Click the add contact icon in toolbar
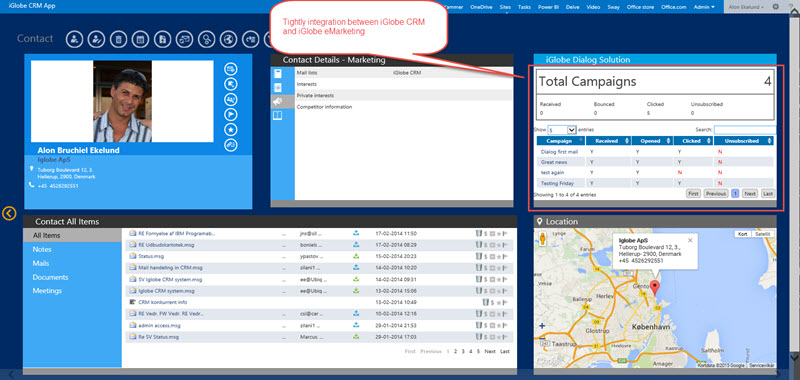This screenshot has width=800, height=380. 74,39
